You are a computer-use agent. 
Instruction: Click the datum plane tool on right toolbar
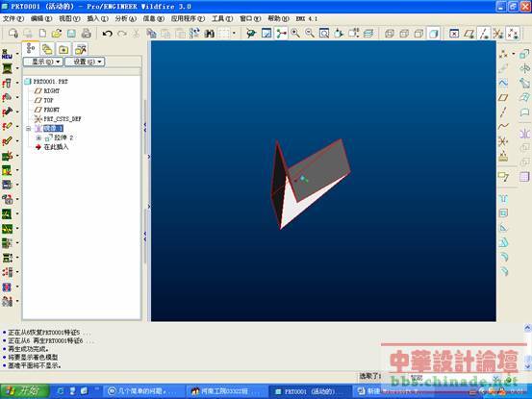click(x=503, y=98)
